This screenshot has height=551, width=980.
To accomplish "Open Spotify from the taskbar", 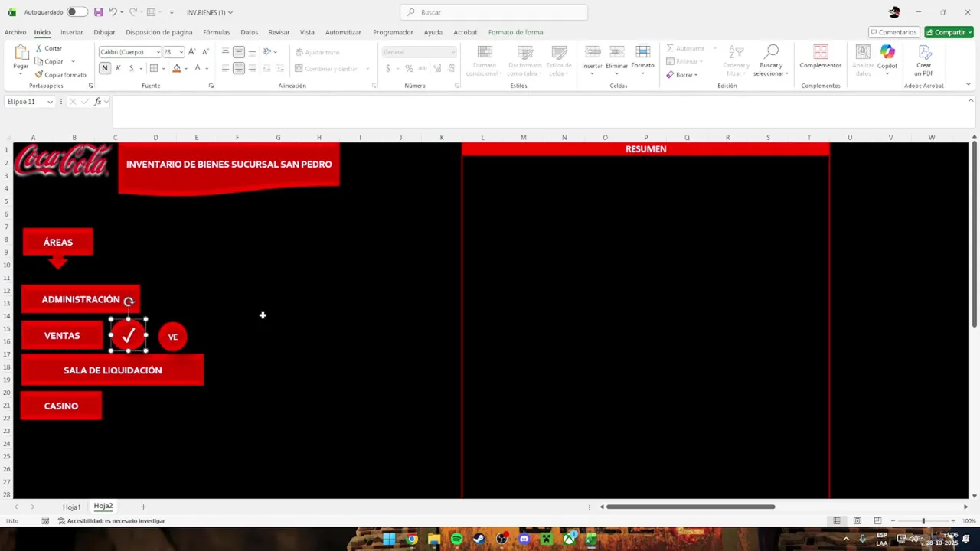I will 456,539.
